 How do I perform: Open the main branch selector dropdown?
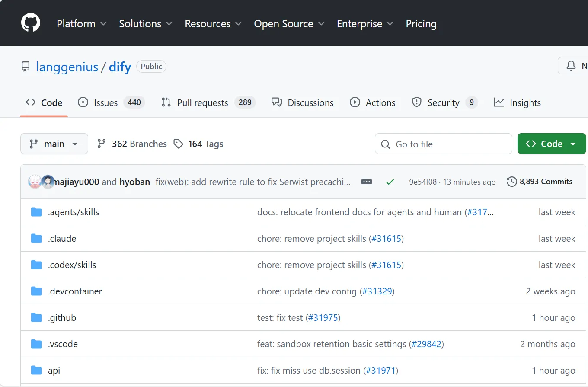(x=54, y=144)
